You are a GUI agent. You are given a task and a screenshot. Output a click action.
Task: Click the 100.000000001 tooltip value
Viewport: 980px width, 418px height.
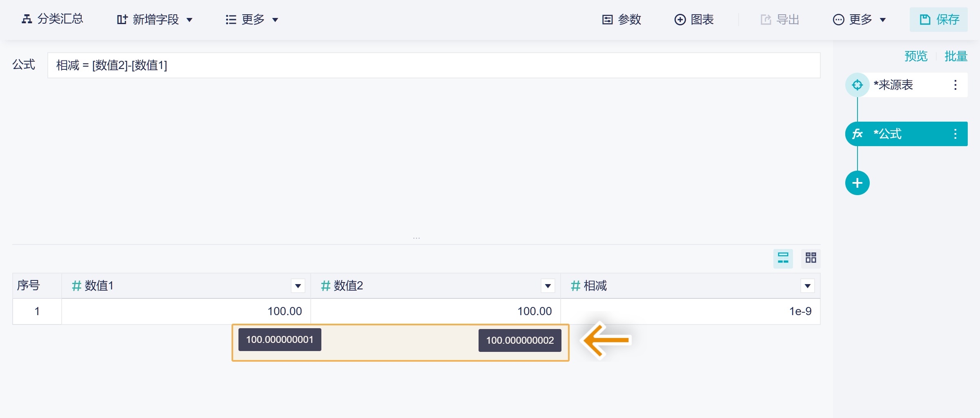pos(280,340)
